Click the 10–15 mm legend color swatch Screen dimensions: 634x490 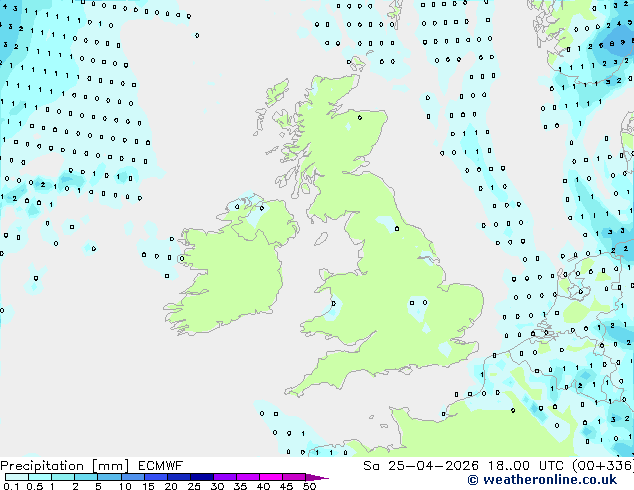click(133, 477)
